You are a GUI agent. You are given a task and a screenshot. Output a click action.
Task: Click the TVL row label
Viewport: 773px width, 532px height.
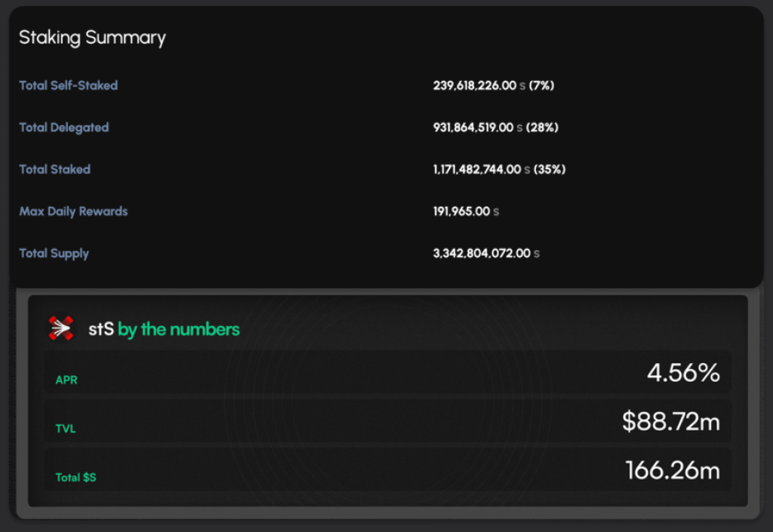pyautogui.click(x=66, y=429)
